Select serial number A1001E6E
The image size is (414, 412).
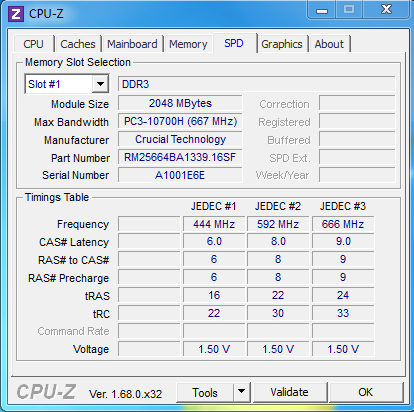pyautogui.click(x=180, y=175)
